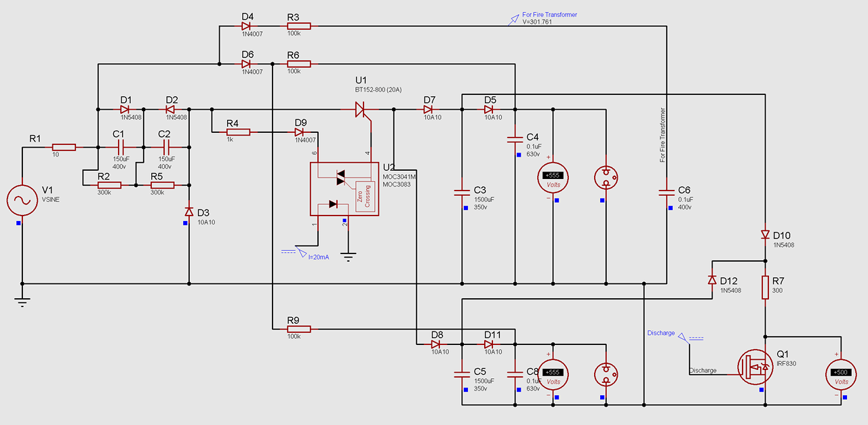Click the 1500uF value under C3

coord(484,199)
